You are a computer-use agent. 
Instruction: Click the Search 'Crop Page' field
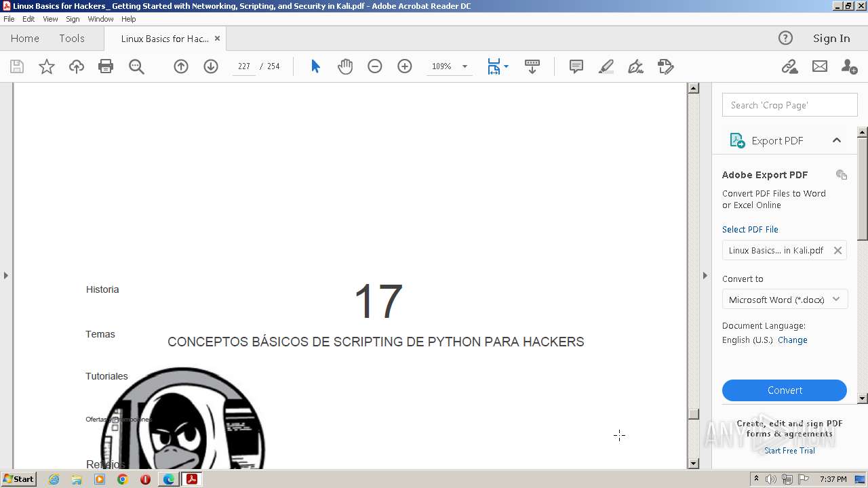click(x=790, y=105)
